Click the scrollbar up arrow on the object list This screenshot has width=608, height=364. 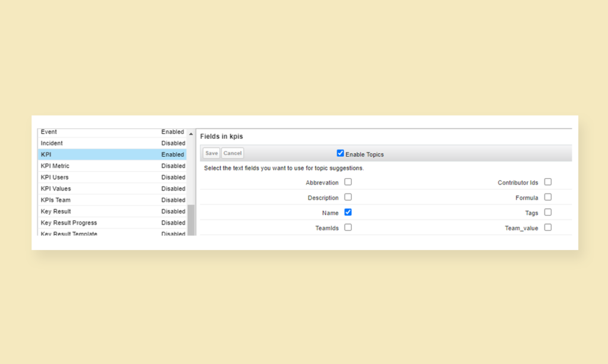pos(191,132)
